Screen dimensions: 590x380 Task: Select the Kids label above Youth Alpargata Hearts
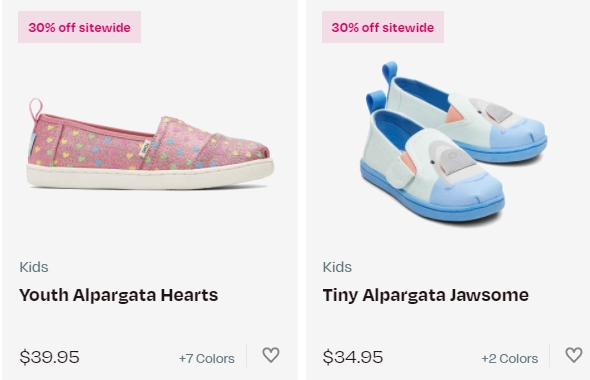(x=34, y=267)
